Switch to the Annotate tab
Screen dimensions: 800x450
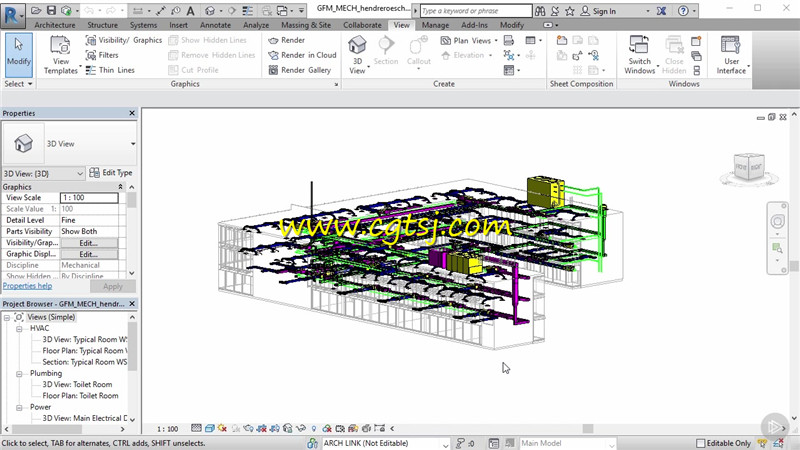pos(215,25)
